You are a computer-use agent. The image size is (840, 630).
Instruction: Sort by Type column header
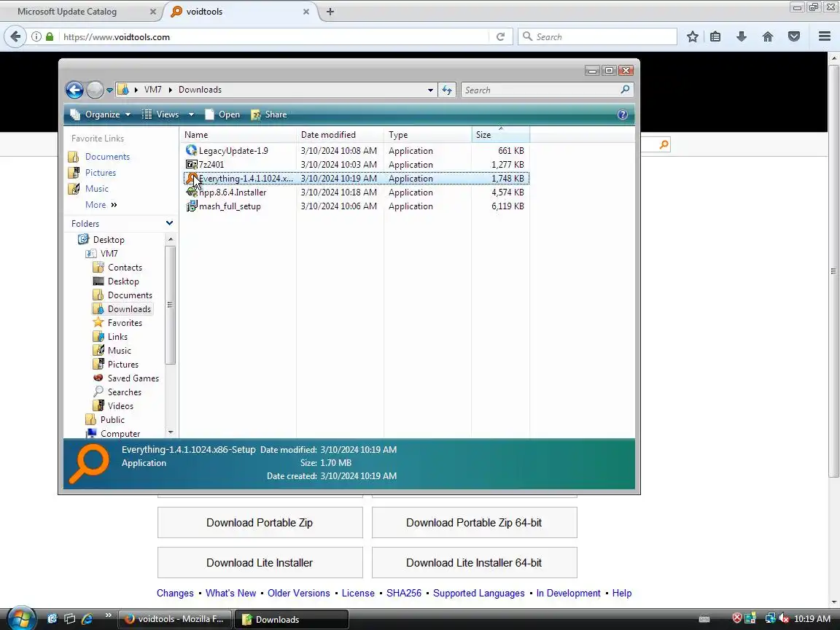[x=427, y=134]
